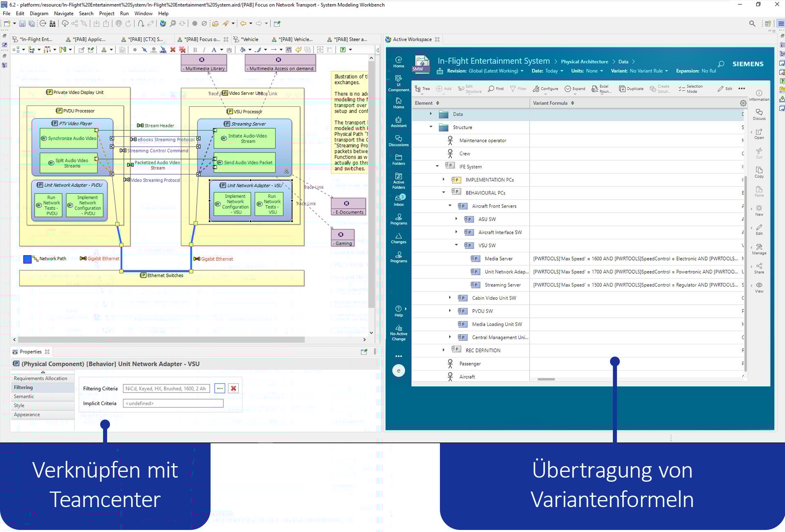Image resolution: width=785 pixels, height=532 pixels.
Task: Switch to the Semantic tab in Properties
Action: click(24, 396)
